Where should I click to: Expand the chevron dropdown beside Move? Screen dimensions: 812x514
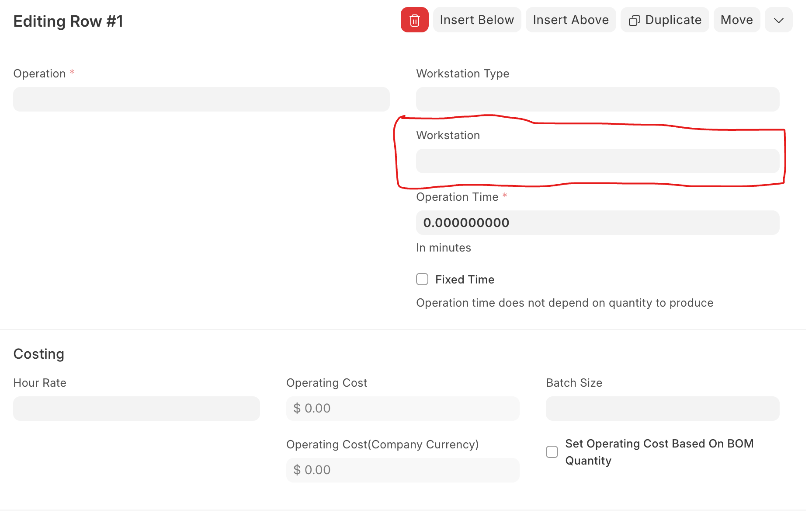click(778, 20)
